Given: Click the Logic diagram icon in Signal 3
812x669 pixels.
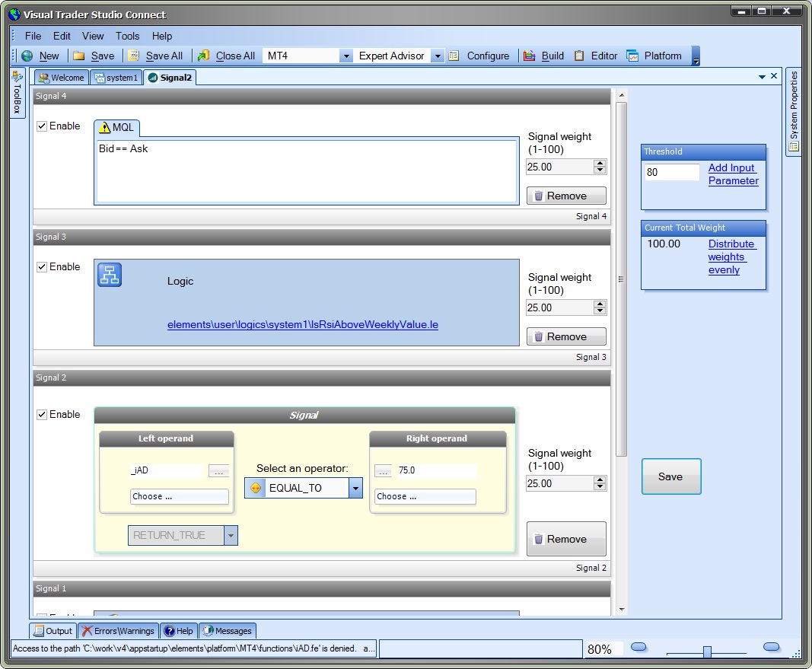Looking at the screenshot, I should [110, 275].
